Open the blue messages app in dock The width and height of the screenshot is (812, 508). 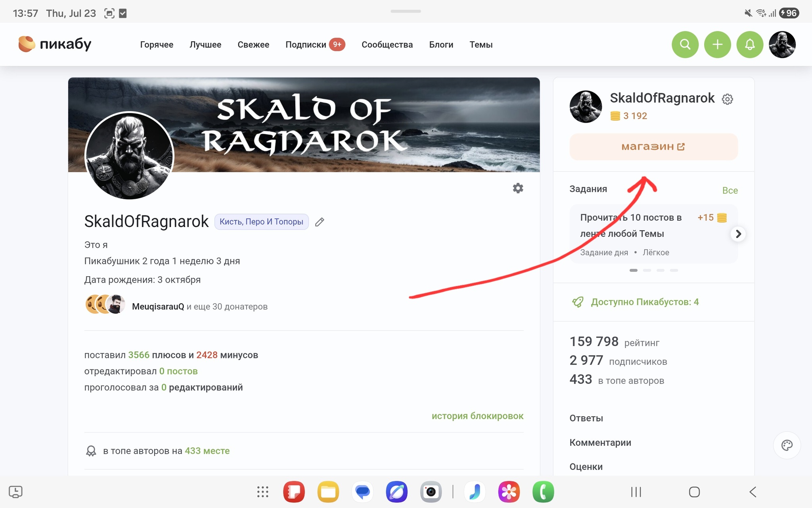coord(362,492)
